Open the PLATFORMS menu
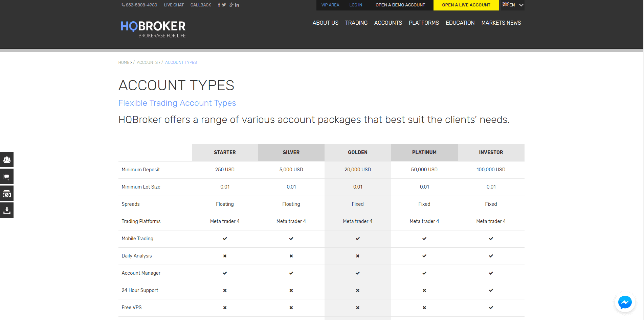 pos(424,23)
